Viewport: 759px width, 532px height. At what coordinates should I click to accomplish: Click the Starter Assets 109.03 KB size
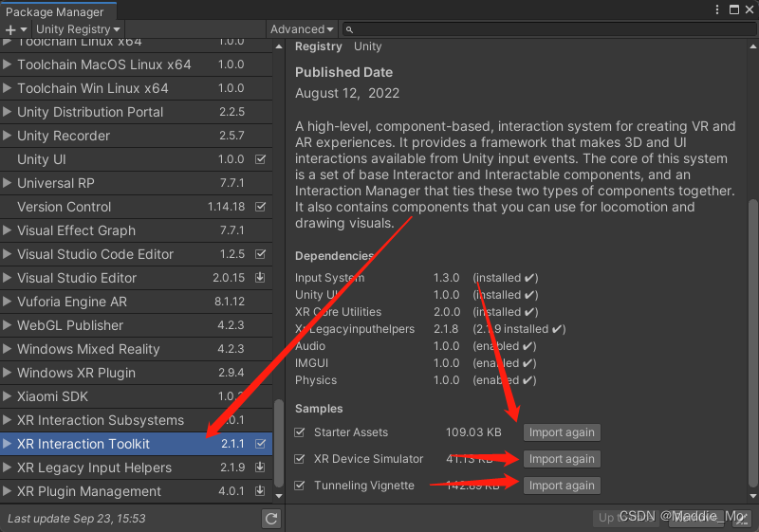point(473,432)
